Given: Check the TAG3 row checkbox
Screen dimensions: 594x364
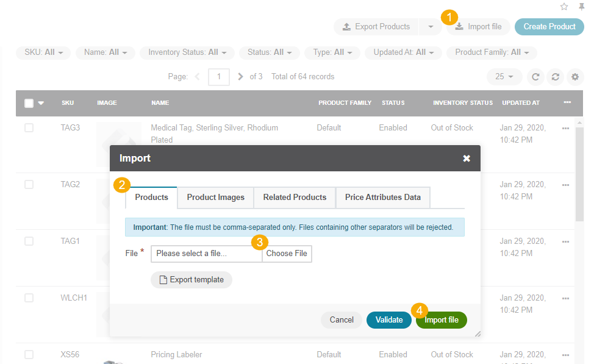Looking at the screenshot, I should [x=29, y=128].
